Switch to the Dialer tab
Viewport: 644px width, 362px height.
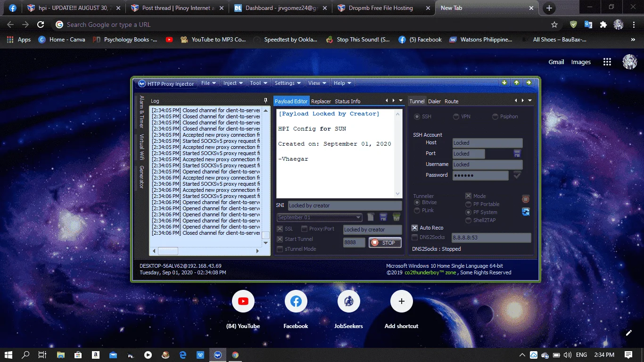435,101
